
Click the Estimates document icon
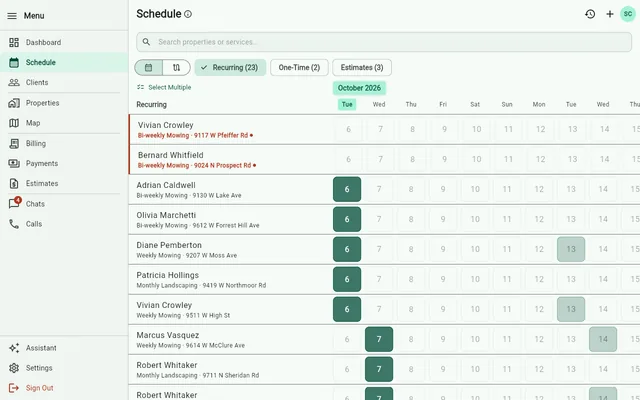(x=14, y=183)
